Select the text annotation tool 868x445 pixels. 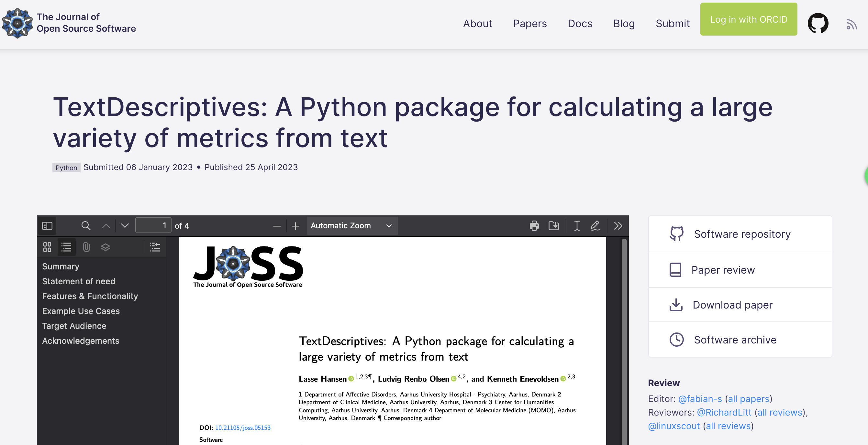pyautogui.click(x=576, y=225)
